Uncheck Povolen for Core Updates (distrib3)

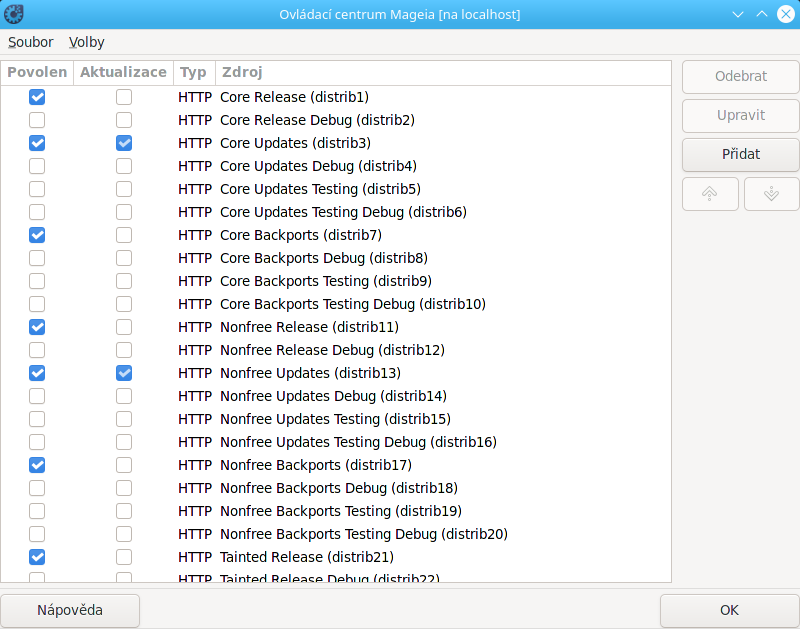point(37,143)
